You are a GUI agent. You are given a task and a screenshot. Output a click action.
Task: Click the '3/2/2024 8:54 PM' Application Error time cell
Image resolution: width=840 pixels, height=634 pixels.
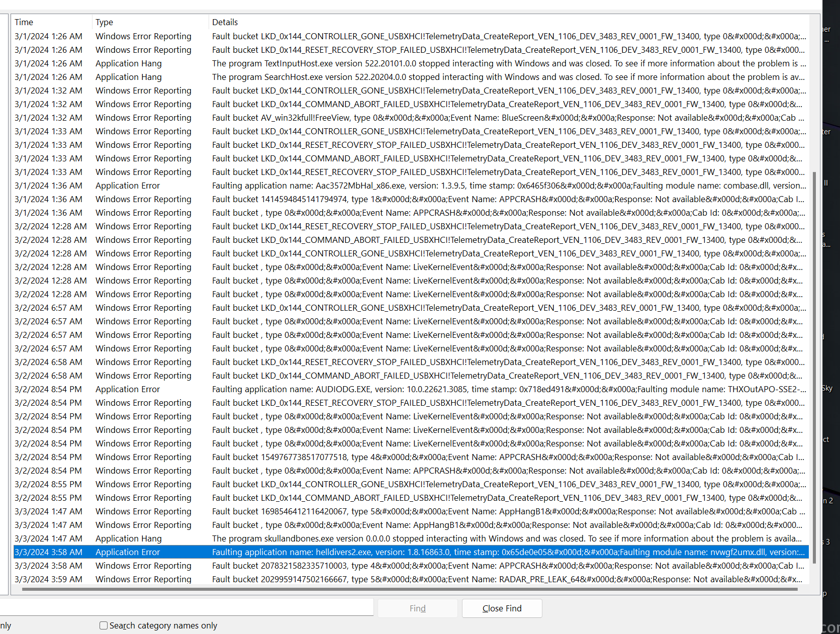click(x=48, y=389)
